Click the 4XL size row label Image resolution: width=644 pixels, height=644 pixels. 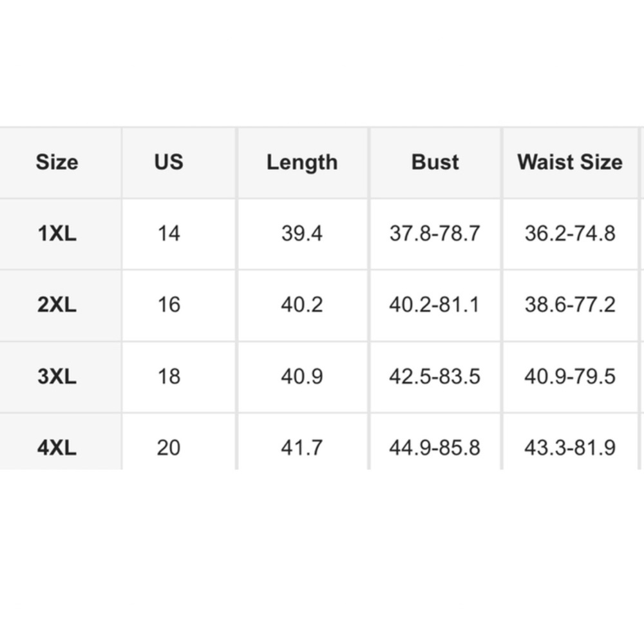(57, 448)
